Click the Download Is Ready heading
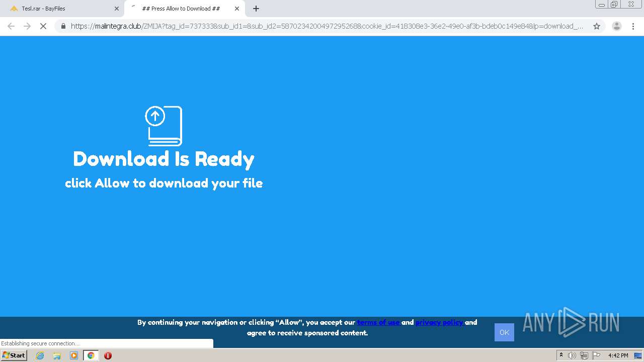The height and width of the screenshot is (362, 644). click(x=164, y=159)
